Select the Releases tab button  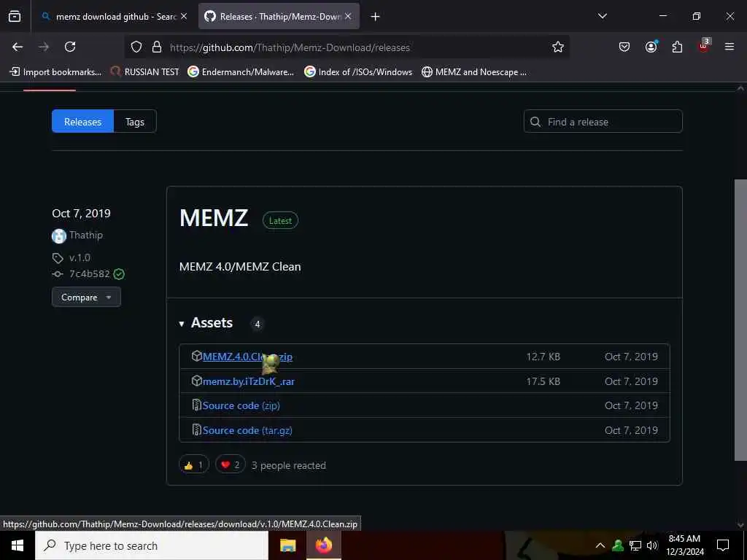[83, 122]
